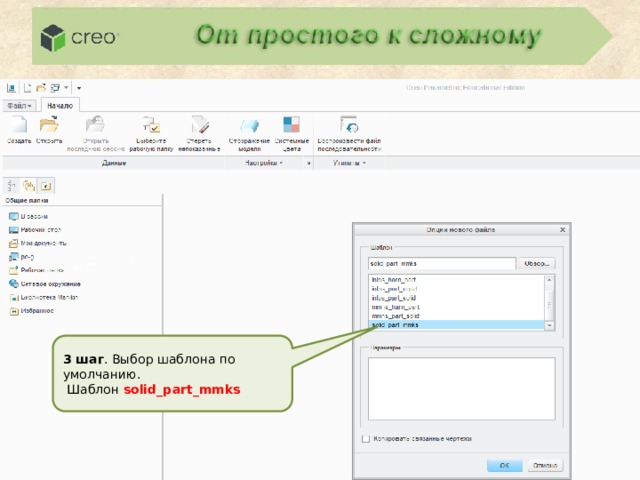Expand the Утилиты group dropdown
This screenshot has width=640, height=480.
(x=349, y=163)
